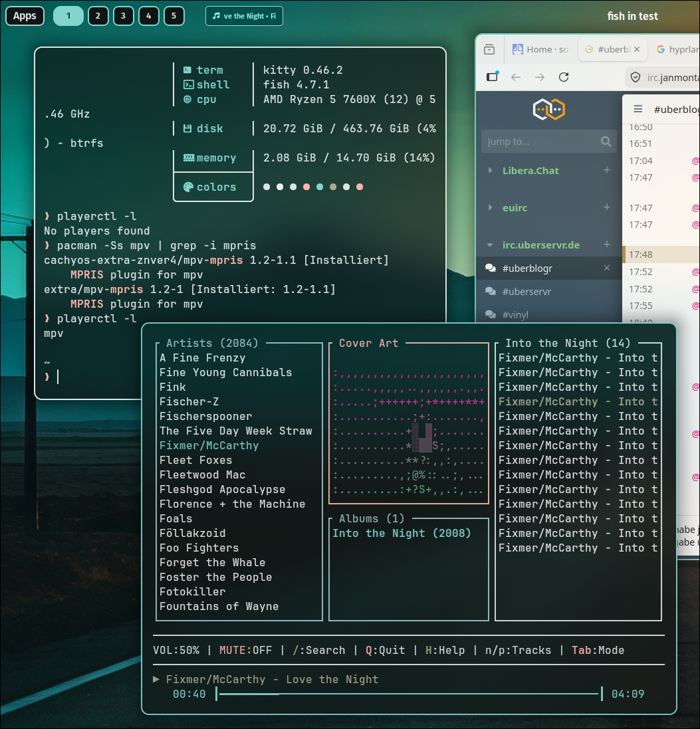This screenshot has width=700, height=729.
Task: Switch to workspace 5
Action: pos(174,16)
